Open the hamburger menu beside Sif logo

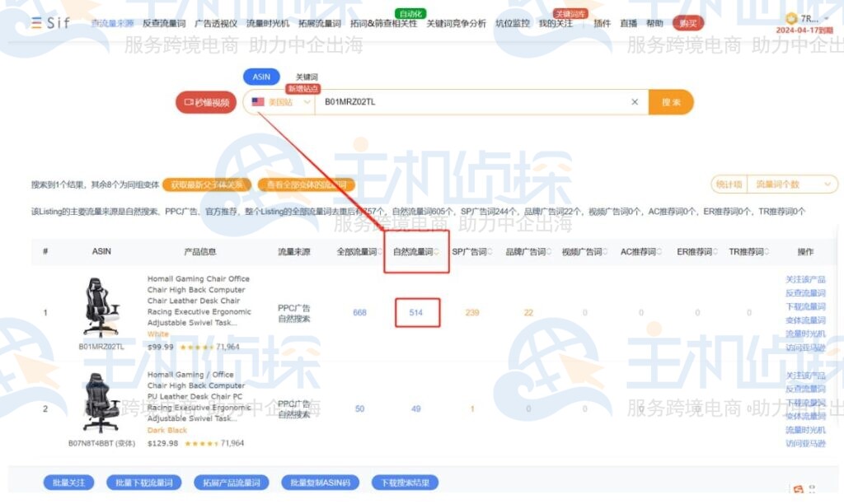pyautogui.click(x=37, y=23)
